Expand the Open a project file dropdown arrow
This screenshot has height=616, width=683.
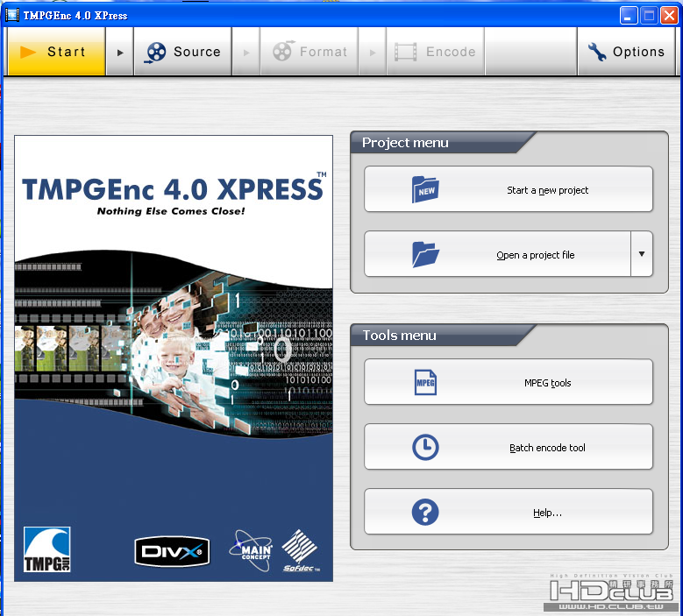[642, 254]
